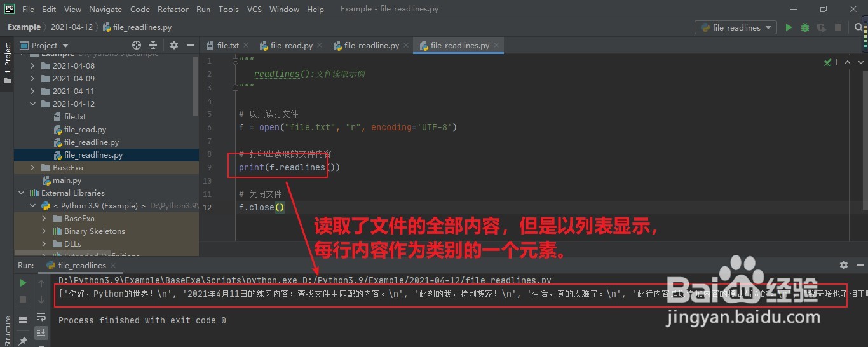Click the up arrow in Run panel toolbar
The image size is (868, 347).
[x=41, y=283]
